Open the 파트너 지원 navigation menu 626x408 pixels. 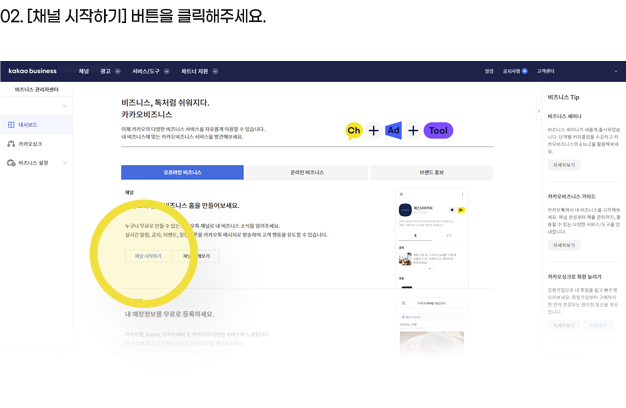194,71
